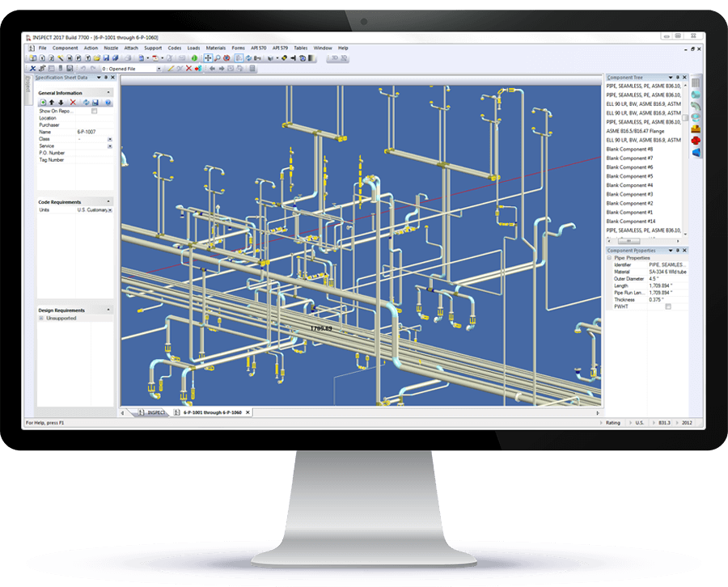Open the Service dropdown
Screen dimensions: 728x587
[x=110, y=146]
